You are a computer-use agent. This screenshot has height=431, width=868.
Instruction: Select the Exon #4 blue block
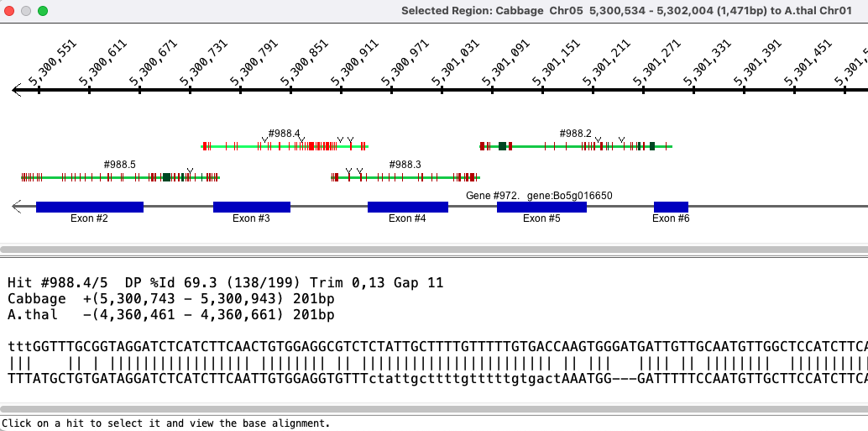click(x=408, y=207)
